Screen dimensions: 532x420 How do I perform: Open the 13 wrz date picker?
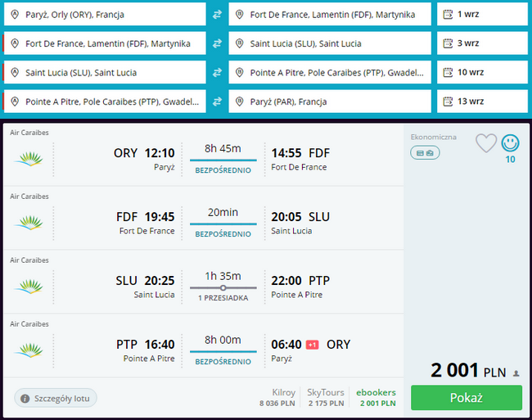click(x=481, y=102)
